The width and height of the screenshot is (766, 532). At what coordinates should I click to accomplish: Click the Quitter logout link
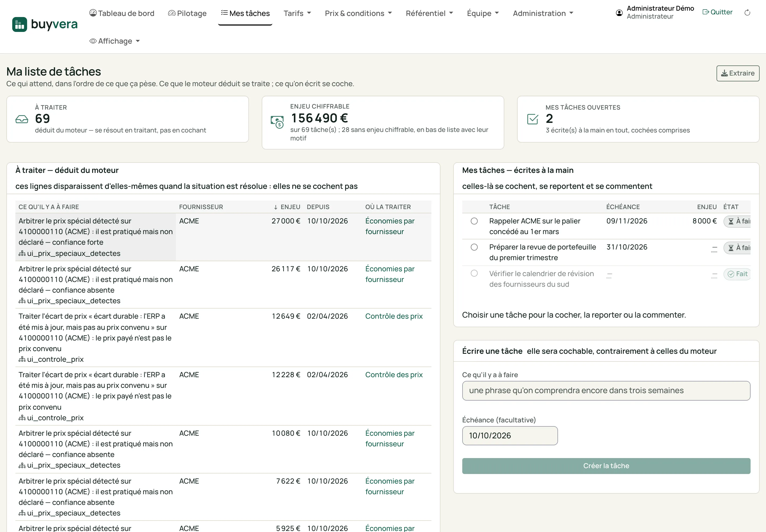click(x=717, y=12)
